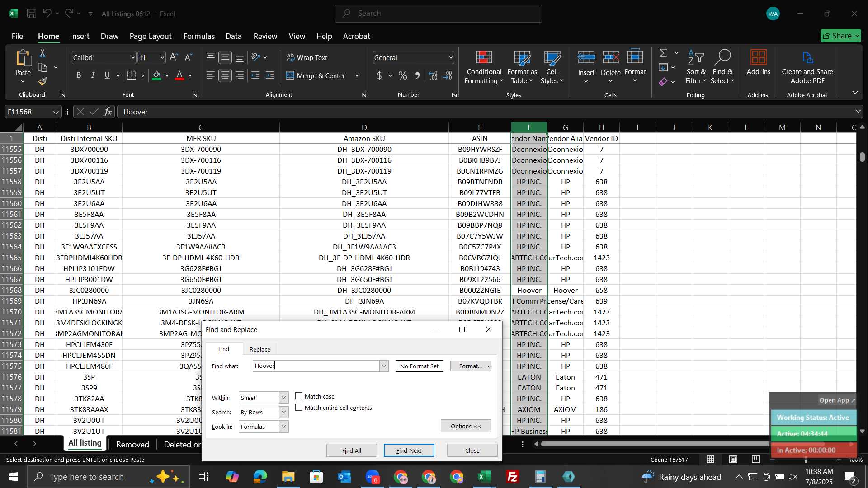Viewport: 868px width, 488px height.
Task: Open Cell Styles gallery
Action: [552, 67]
